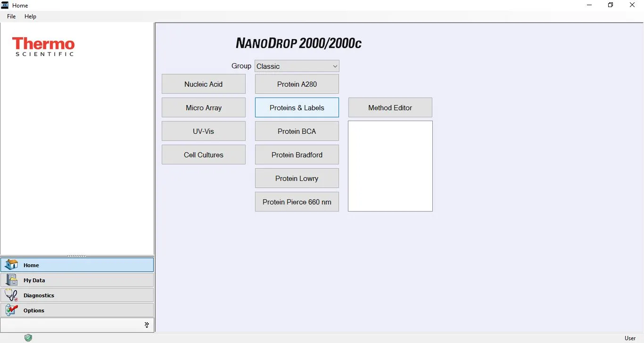
Task: Click the Diagnostics stethoscope icon
Action: [x=11, y=295]
